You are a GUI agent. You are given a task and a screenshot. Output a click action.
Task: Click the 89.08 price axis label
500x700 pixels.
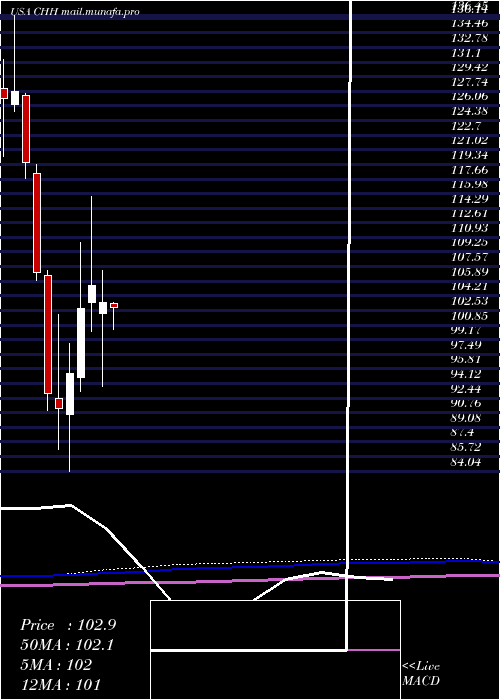466,418
